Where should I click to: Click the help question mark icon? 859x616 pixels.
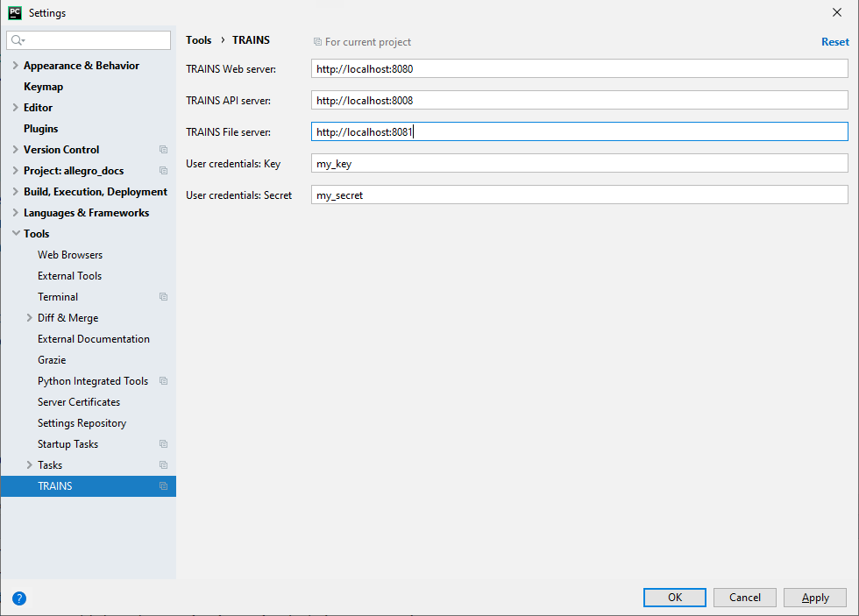coord(19,598)
